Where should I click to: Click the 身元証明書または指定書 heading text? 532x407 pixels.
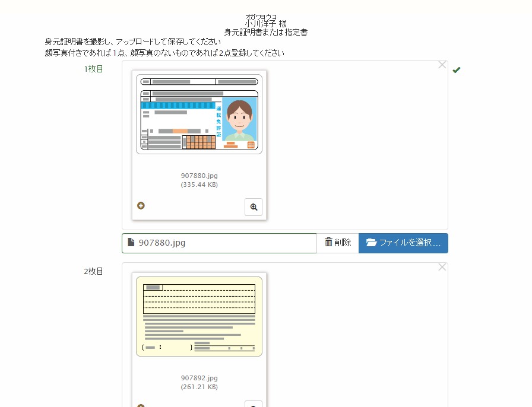tap(265, 33)
